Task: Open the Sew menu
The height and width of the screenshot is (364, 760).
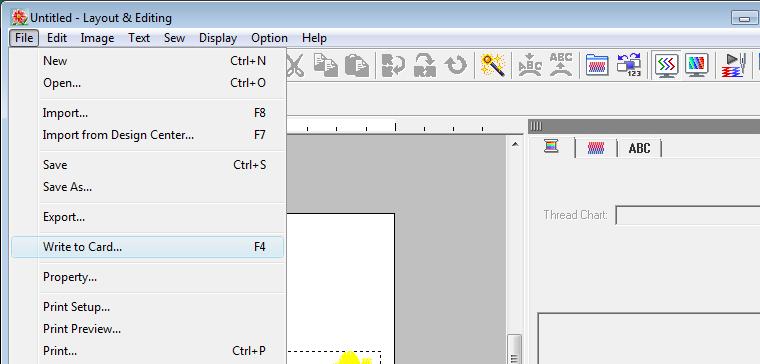Action: [174, 38]
